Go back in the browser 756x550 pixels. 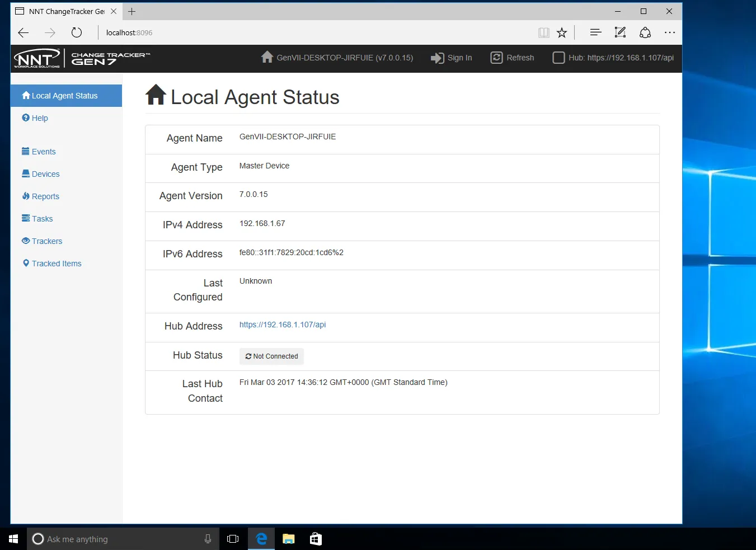coord(24,32)
